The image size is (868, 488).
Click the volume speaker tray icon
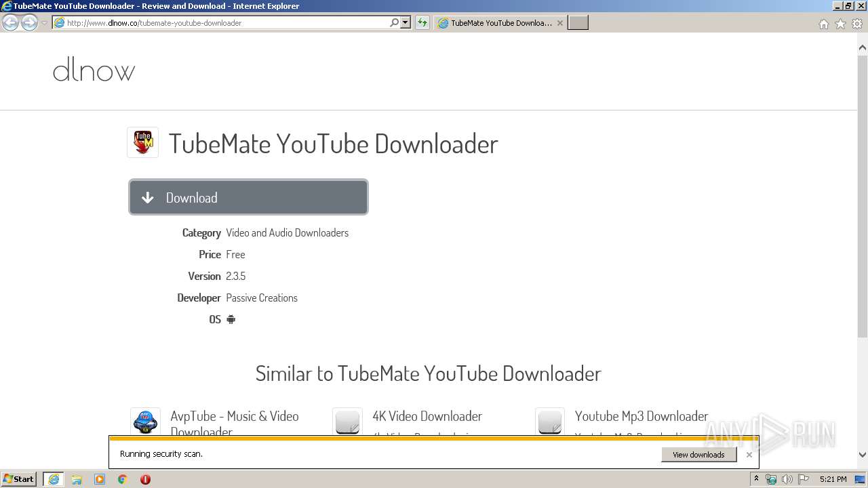pos(787,479)
